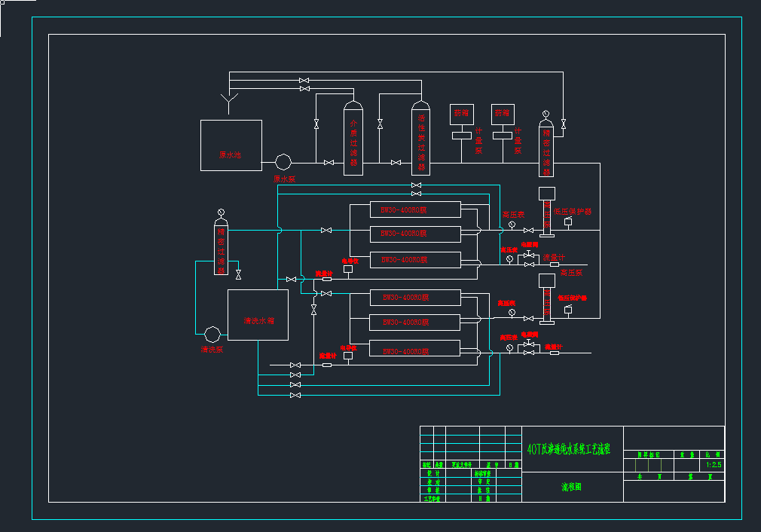Pick the Y-shaped inlet symbol above 原水池
Image resolution: width=761 pixels, height=532 pixels.
pos(229,103)
